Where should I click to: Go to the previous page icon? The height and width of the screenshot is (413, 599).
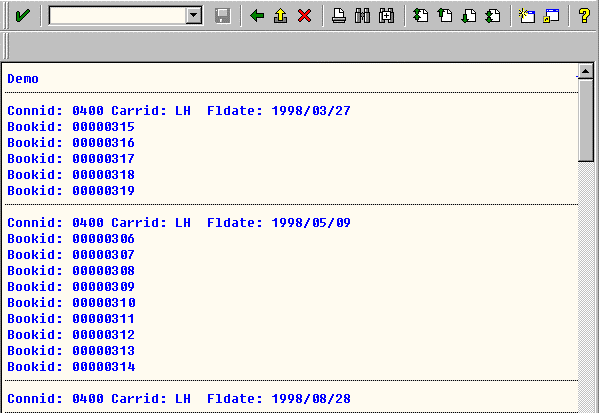coord(445,16)
